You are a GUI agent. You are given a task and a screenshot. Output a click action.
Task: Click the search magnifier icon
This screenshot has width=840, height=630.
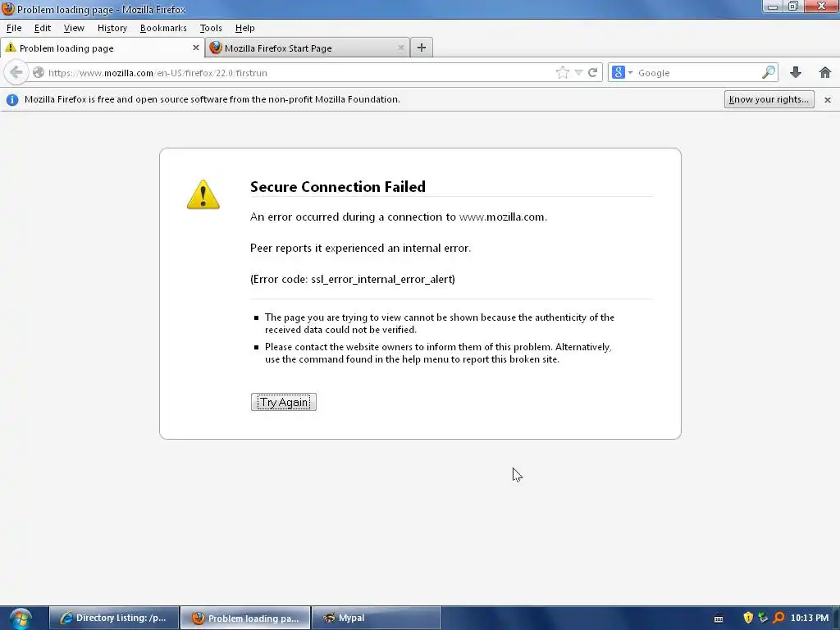pyautogui.click(x=768, y=72)
